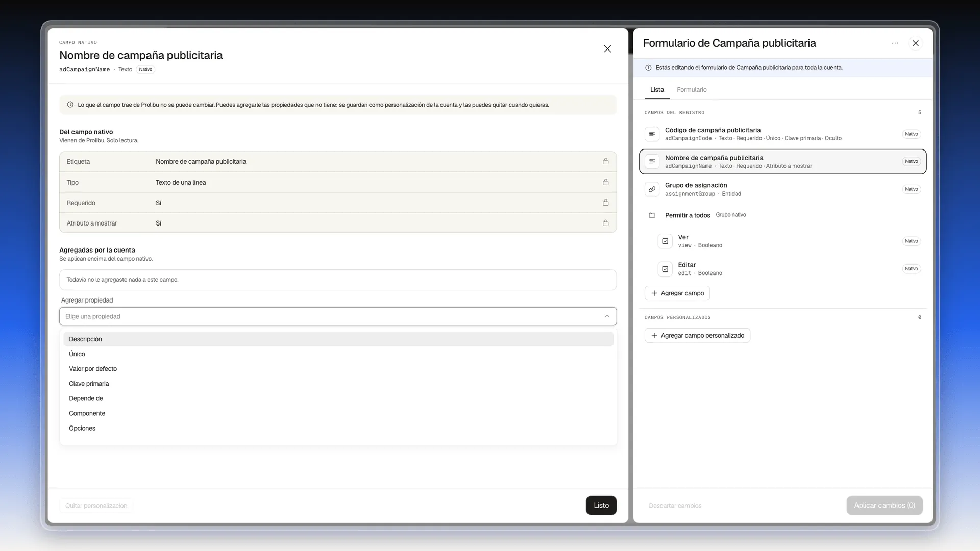
Task: Click the text field icon of Nombre de campaña publicitaria row
Action: 652,161
